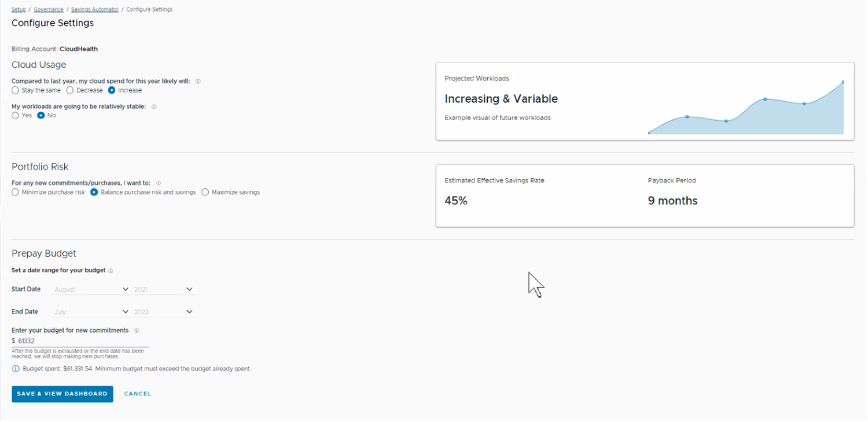Screen dimensions: 868x422
Task: Open info tooltip for new commitments budget
Action: click(x=137, y=330)
